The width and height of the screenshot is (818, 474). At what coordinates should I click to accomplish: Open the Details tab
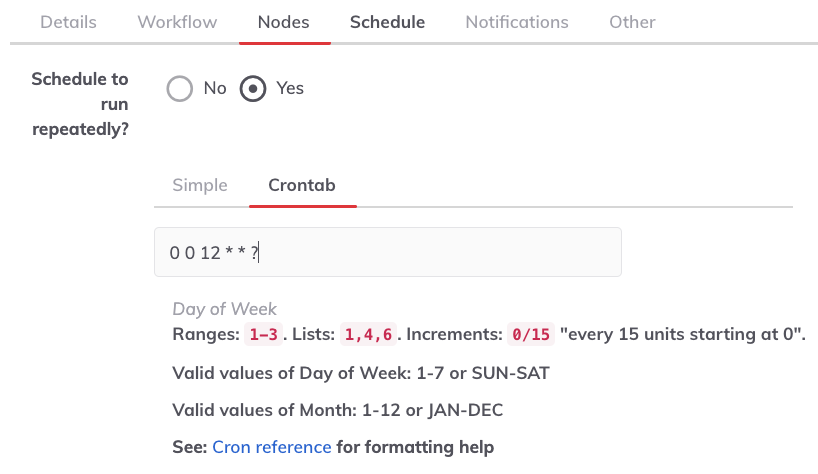pyautogui.click(x=68, y=22)
